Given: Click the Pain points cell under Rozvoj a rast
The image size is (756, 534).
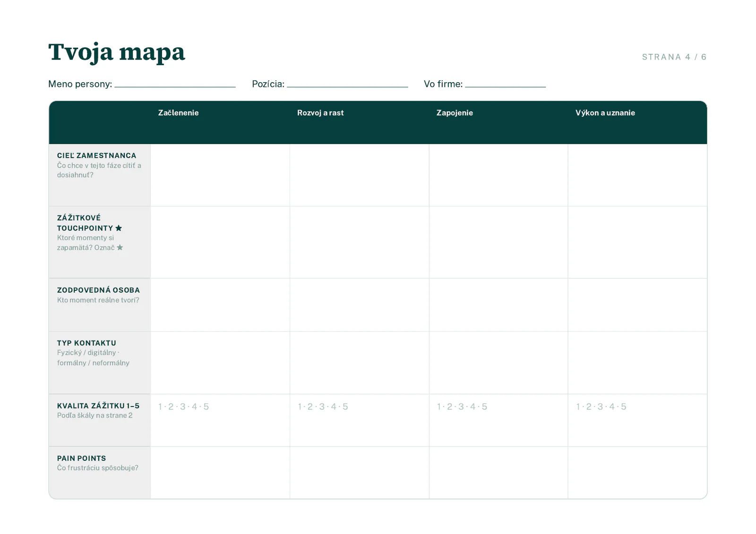Looking at the screenshot, I should click(360, 473).
